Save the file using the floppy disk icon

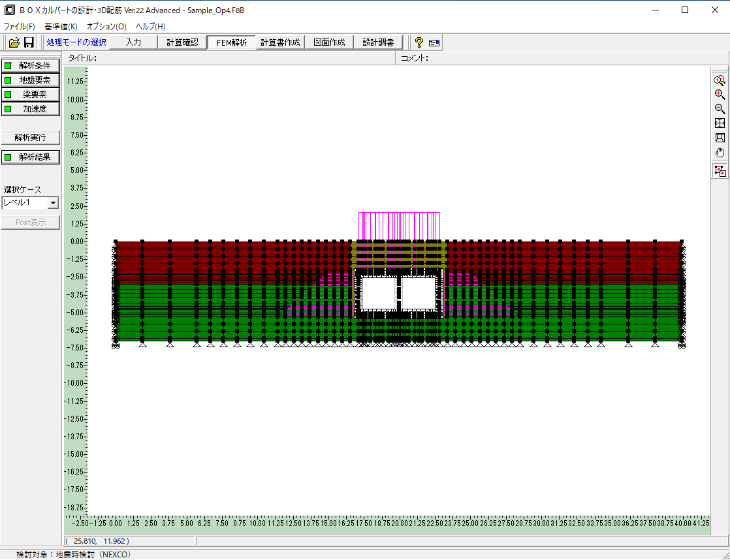pos(29,43)
